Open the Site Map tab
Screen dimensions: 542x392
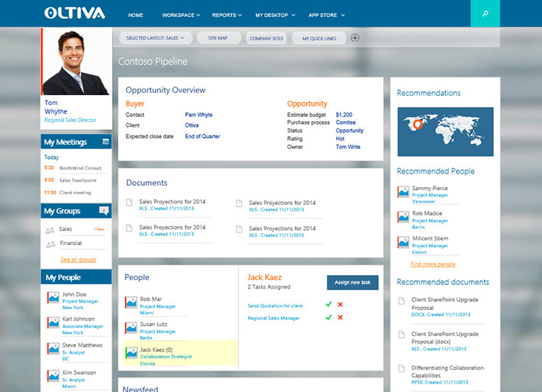pos(219,38)
